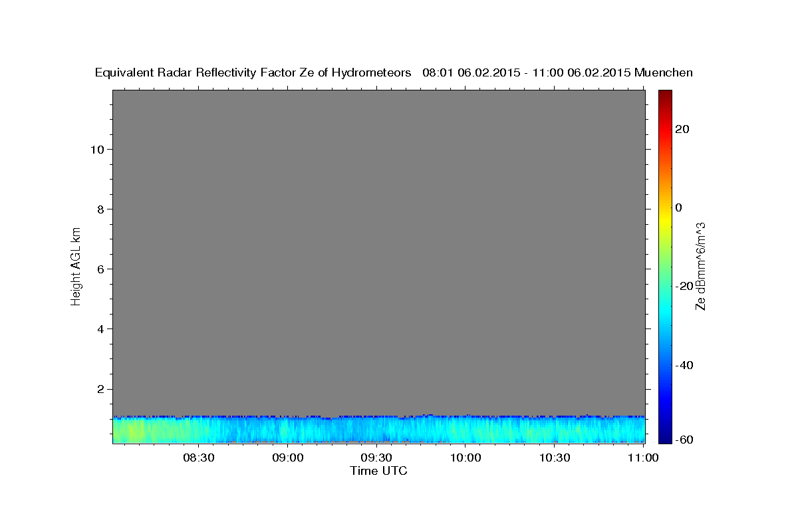Click the '10:00' time tick label

(x=465, y=458)
